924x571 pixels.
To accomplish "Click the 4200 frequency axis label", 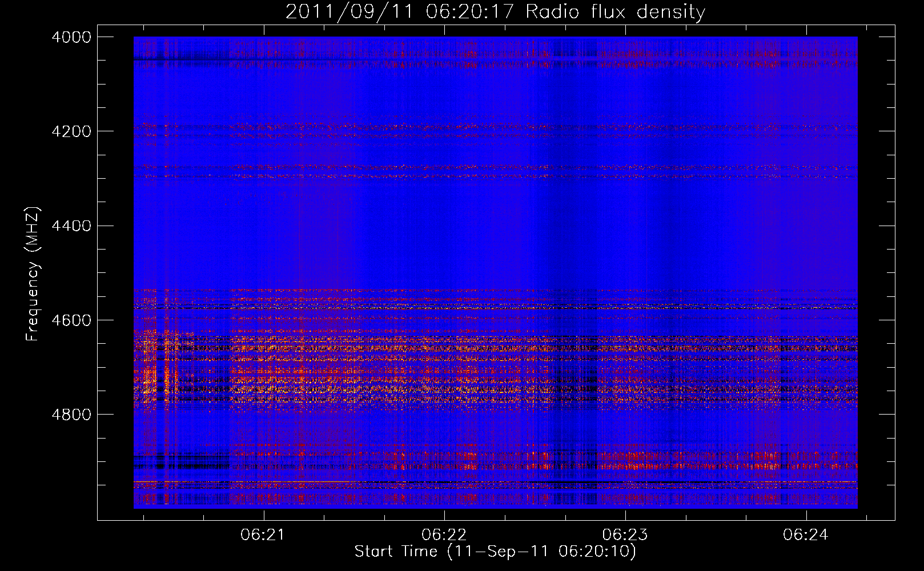I will pos(71,131).
